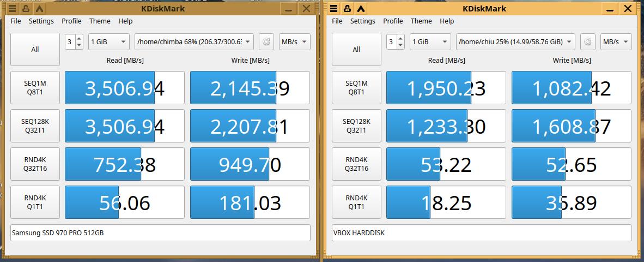Viewport: 644px width, 262px height.
Task: Click the keep-above arrow icon in right window title bar
Action: (x=361, y=9)
